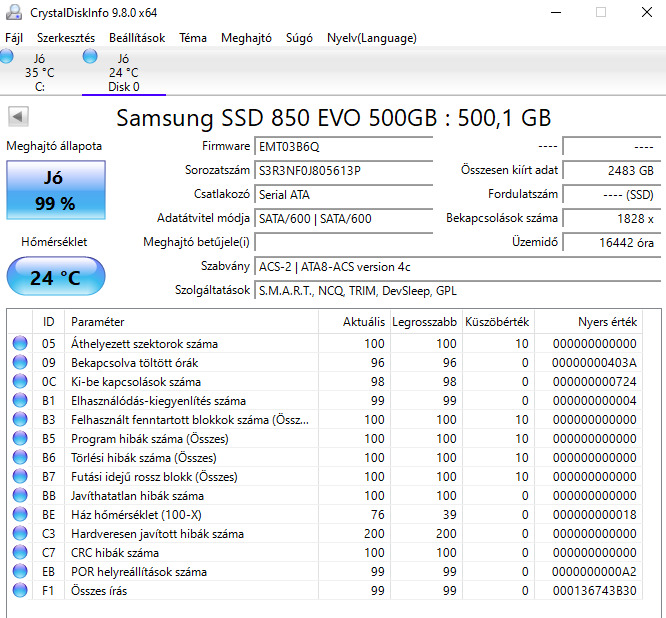Click the Firmware field EMT03B6Q
666x618 pixels.
point(343,147)
